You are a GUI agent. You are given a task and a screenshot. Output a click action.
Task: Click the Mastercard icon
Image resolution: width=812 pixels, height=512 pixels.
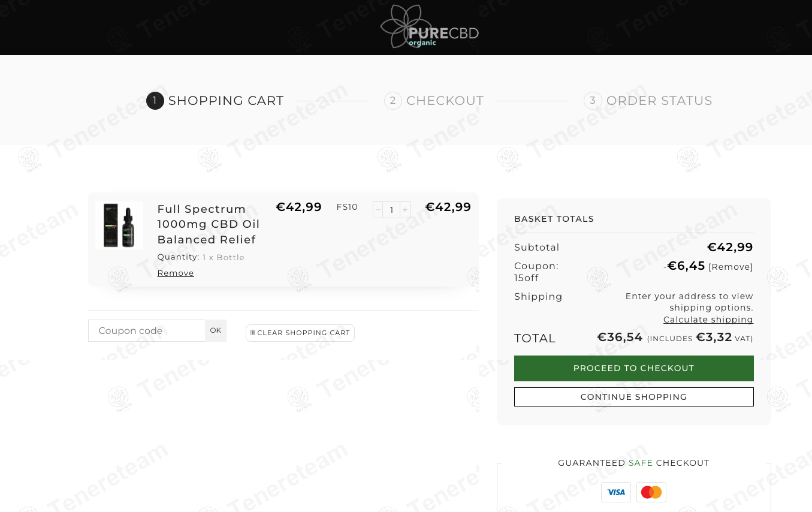(x=651, y=492)
